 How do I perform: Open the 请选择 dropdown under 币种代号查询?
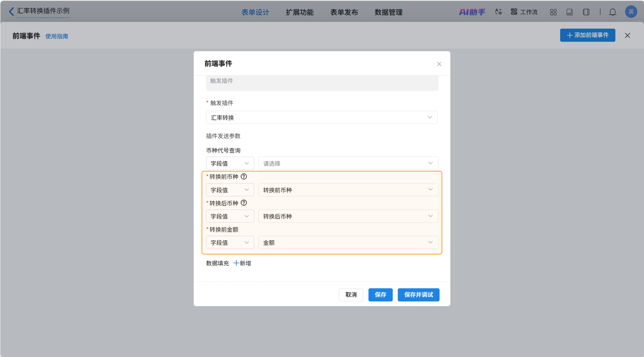click(348, 163)
